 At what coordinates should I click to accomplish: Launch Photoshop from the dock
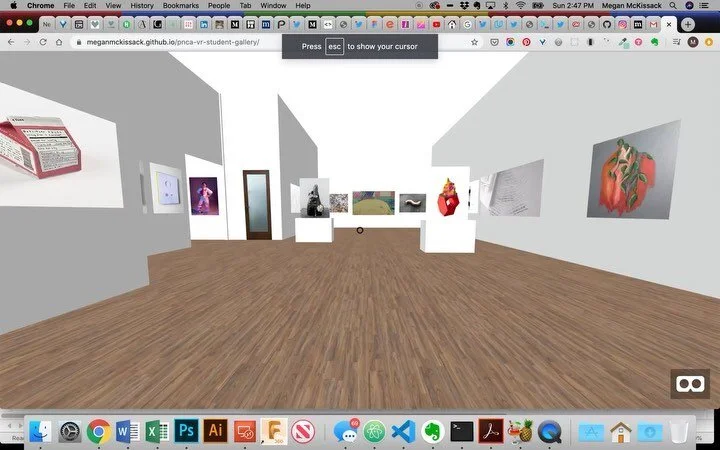point(186,431)
